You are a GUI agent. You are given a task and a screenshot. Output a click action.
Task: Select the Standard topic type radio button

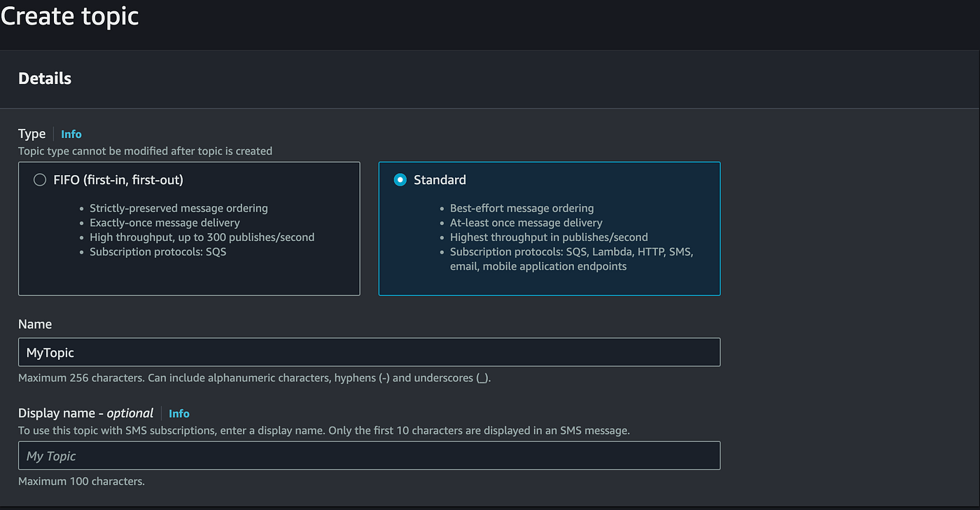[x=400, y=180]
